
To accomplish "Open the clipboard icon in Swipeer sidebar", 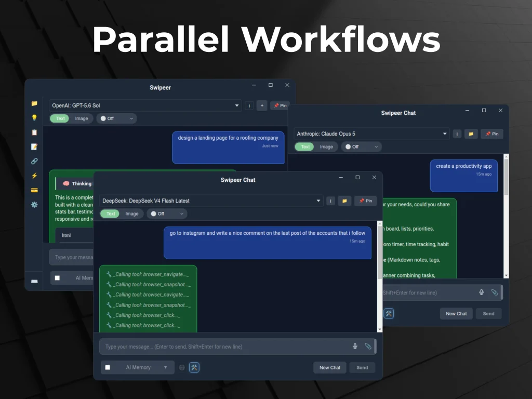I will [x=34, y=132].
